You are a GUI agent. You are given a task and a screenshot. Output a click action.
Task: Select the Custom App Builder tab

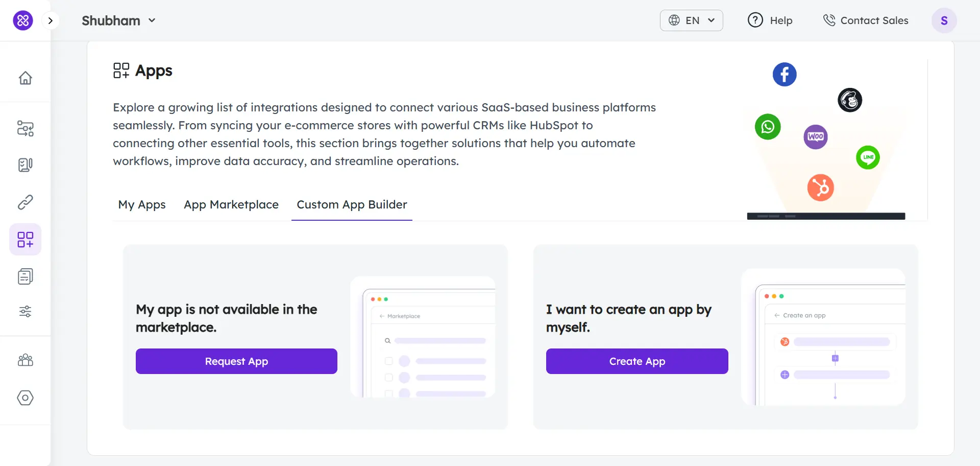click(x=352, y=204)
